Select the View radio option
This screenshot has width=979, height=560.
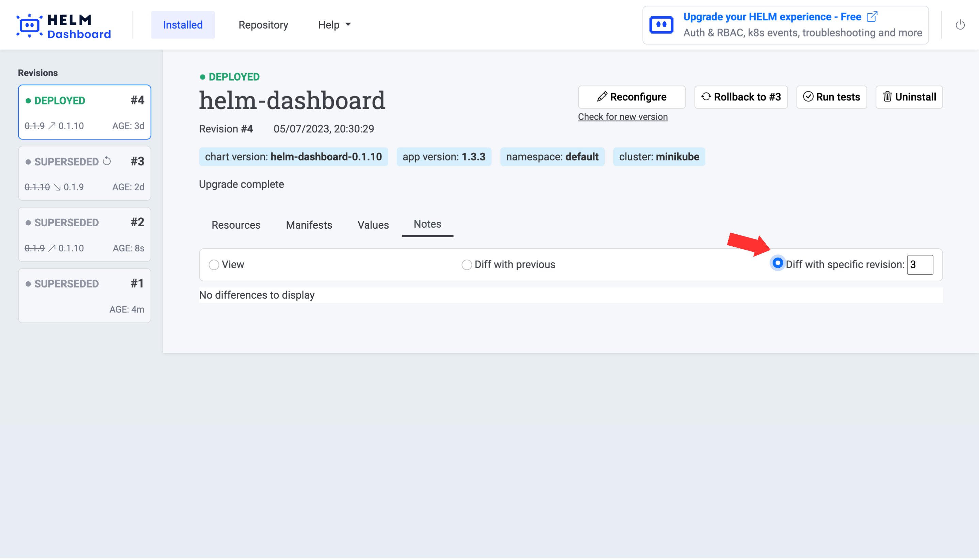point(214,265)
